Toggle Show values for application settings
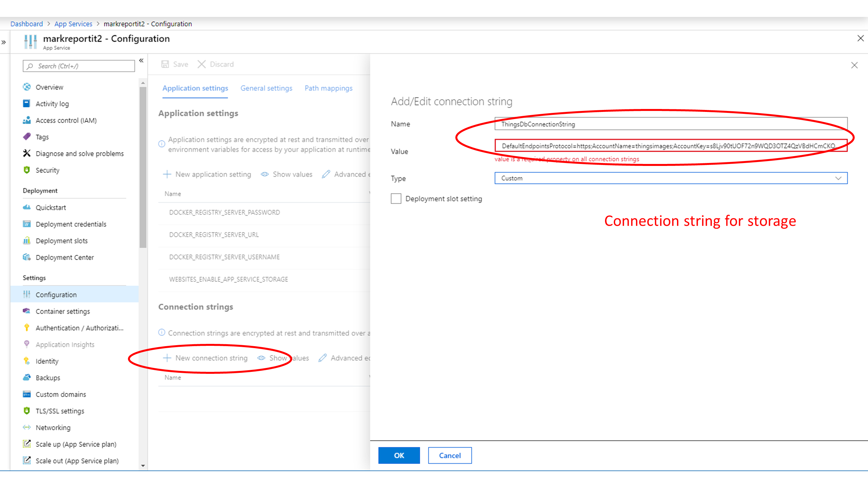The height and width of the screenshot is (488, 868). [x=287, y=174]
